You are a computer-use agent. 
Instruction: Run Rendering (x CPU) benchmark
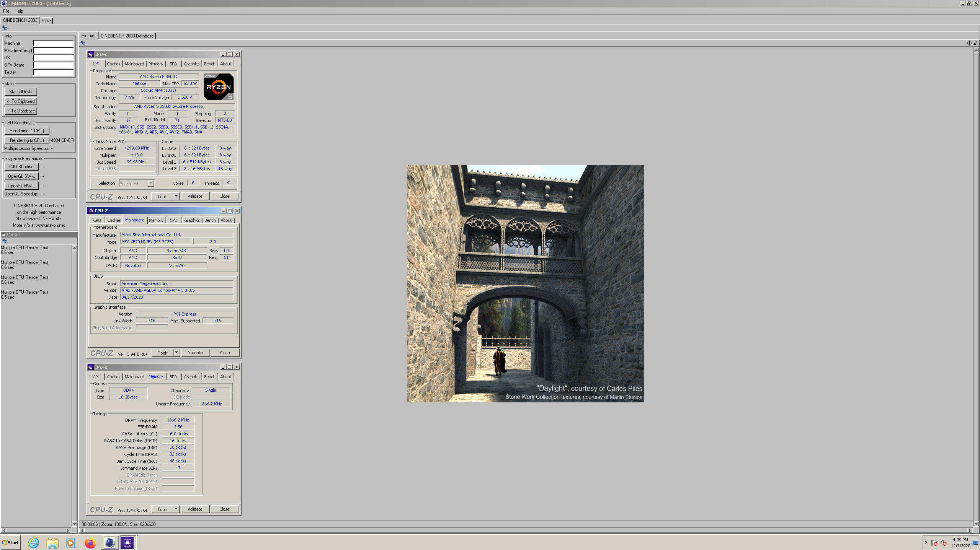tap(27, 140)
